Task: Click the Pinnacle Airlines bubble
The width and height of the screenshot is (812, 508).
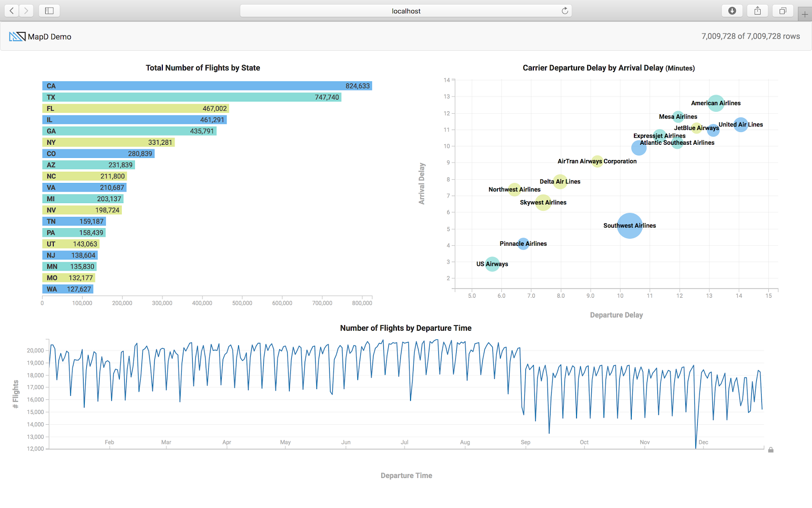Action: tap(523, 244)
